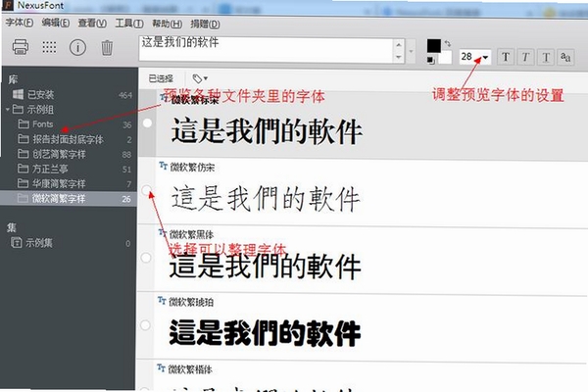The height and width of the screenshot is (392, 588).
Task: Click preview text scroll up arrow
Action: click(399, 45)
